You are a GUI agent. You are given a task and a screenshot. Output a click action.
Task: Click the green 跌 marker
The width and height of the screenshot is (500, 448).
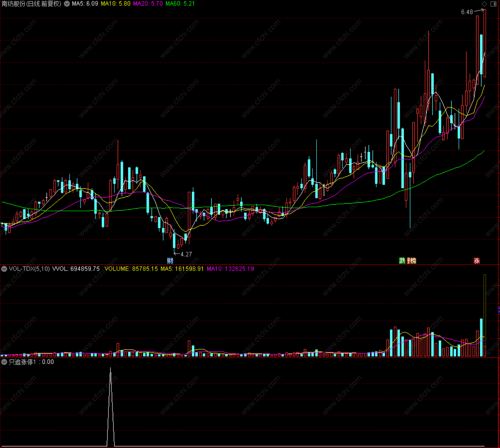pos(402,261)
